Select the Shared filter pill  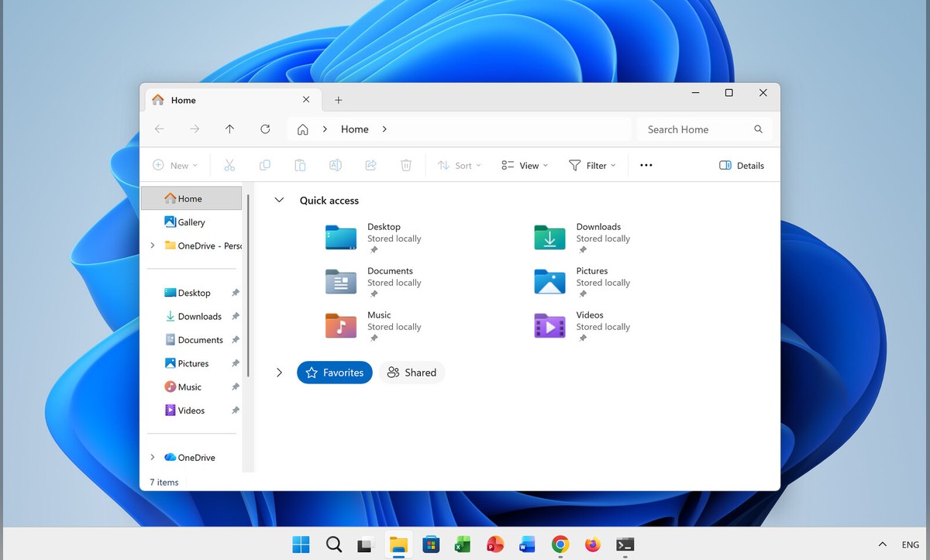412,373
